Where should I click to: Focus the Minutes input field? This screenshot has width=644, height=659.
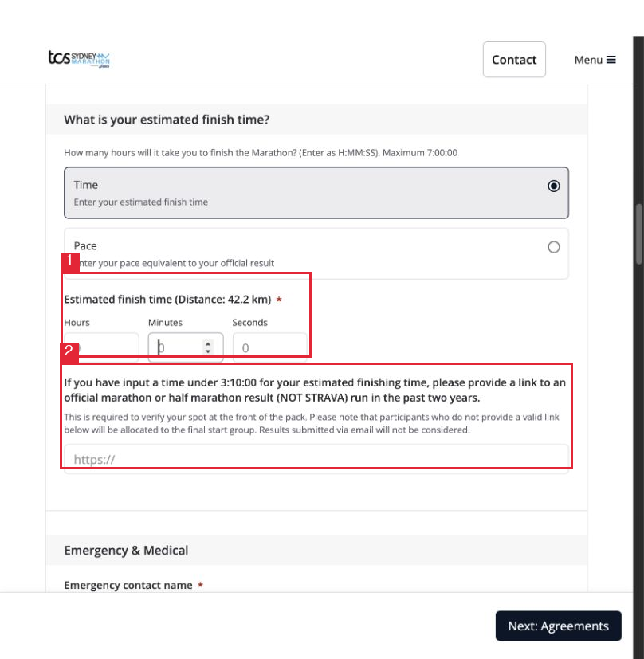(186, 347)
